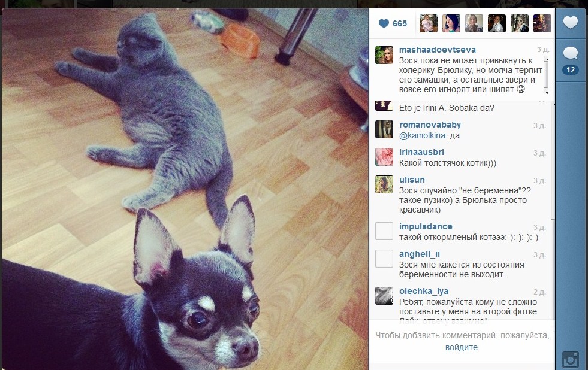This screenshot has height=370, width=588.
Task: Open the last liker avatar in the row
Action: (x=542, y=23)
